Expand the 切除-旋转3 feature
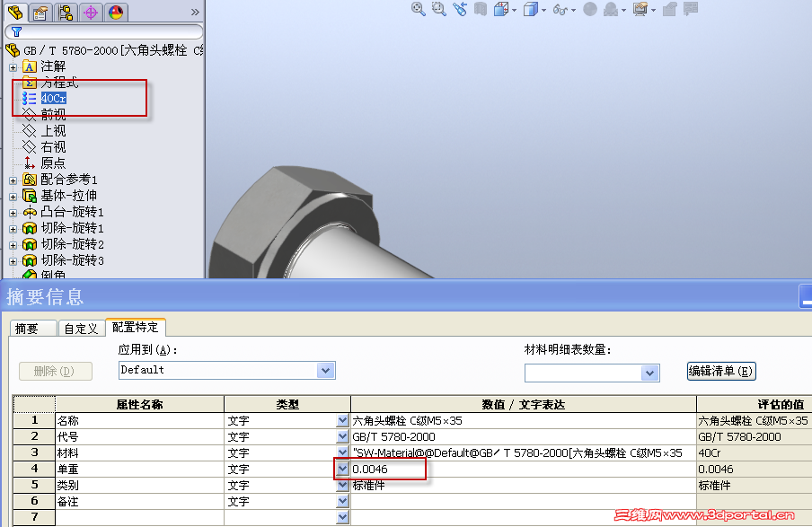The image size is (812, 527). [x=13, y=261]
